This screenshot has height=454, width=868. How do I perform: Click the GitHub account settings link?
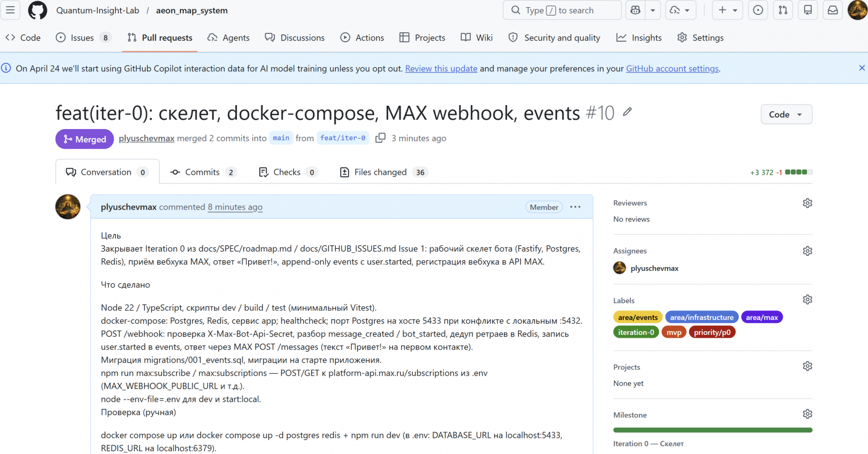click(672, 68)
